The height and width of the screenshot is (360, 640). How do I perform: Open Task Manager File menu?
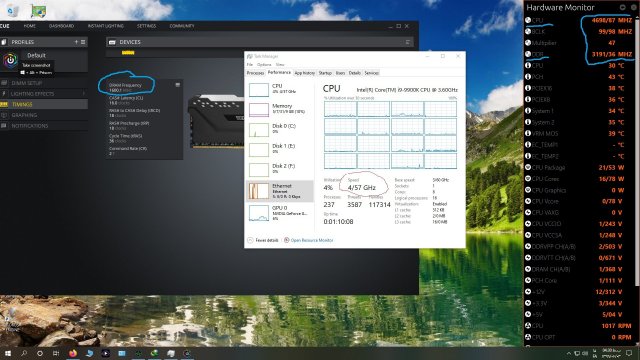[x=250, y=64]
